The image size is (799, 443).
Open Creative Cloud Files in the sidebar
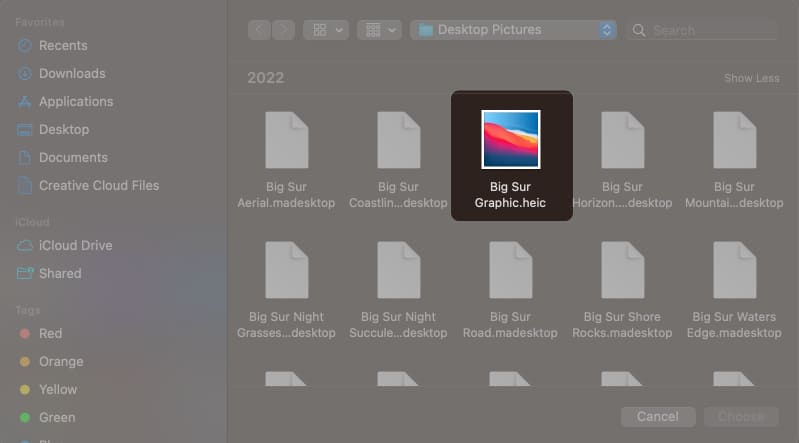tap(99, 186)
